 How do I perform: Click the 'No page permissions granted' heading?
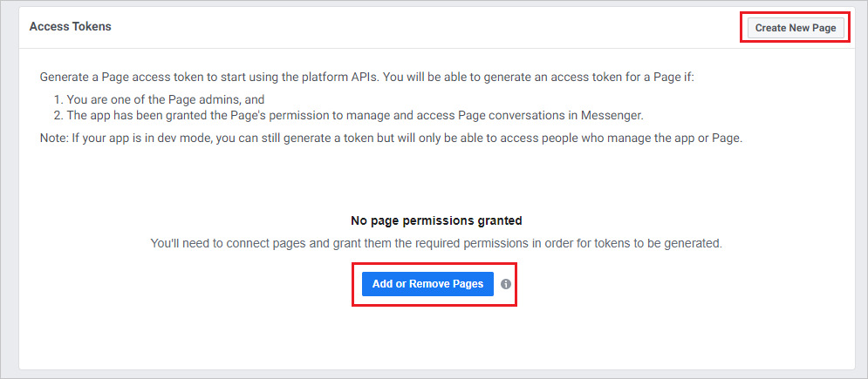pyautogui.click(x=436, y=220)
